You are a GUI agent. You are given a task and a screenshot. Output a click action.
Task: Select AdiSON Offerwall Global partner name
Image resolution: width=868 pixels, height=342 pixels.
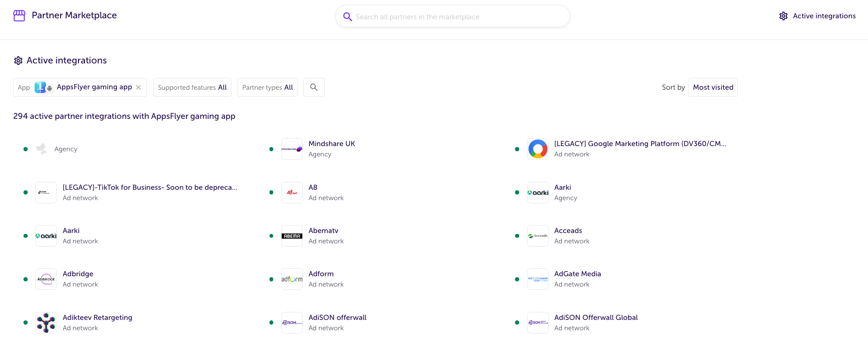click(x=596, y=318)
